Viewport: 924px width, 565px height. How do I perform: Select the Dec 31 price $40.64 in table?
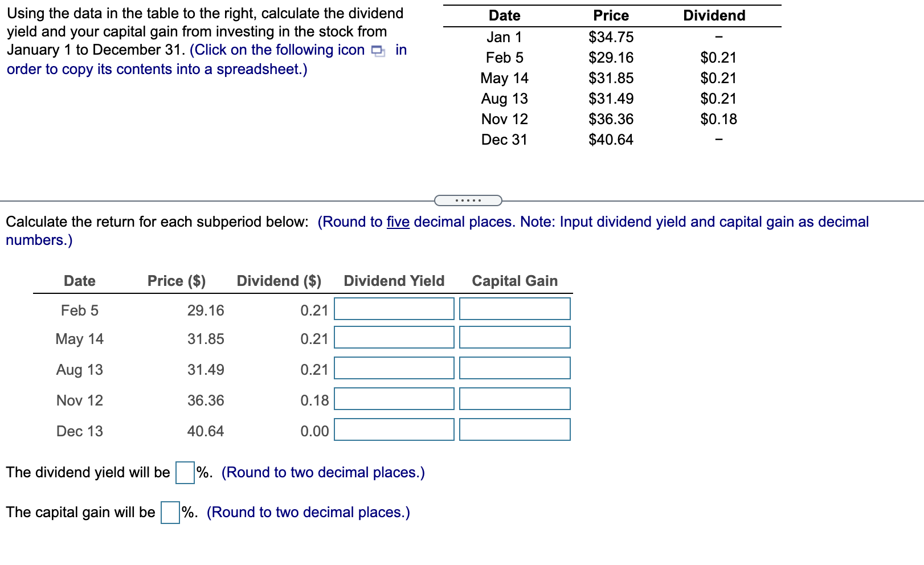pos(610,140)
